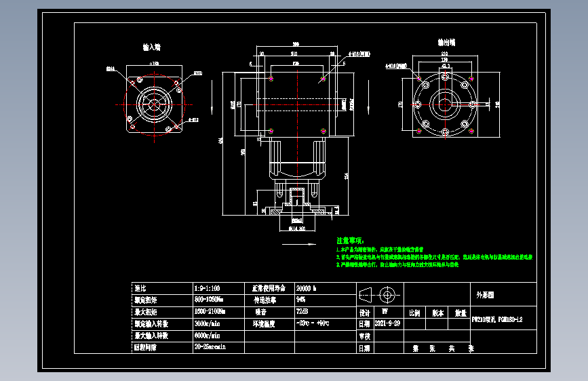The width and height of the screenshot is (588, 381).
Task: Select the 20-25arcmin backlash value
Action: (210, 346)
